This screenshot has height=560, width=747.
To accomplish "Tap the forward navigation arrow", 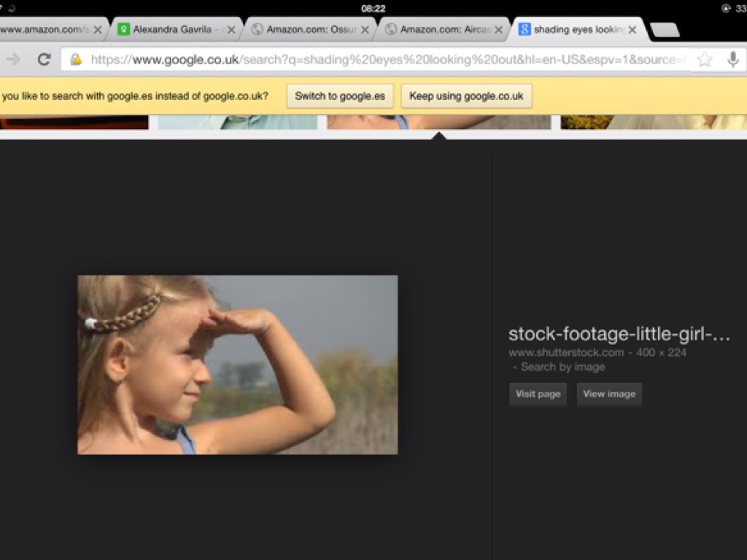I will pos(13,60).
